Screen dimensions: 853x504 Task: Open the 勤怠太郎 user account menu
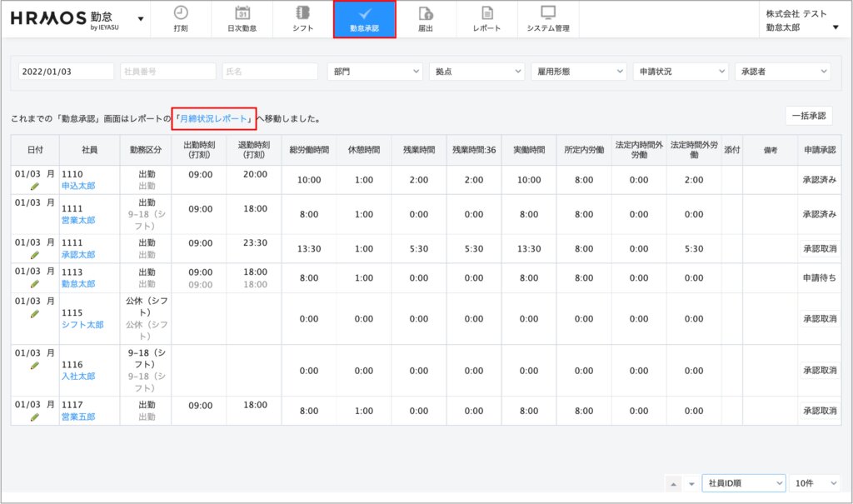[800, 27]
